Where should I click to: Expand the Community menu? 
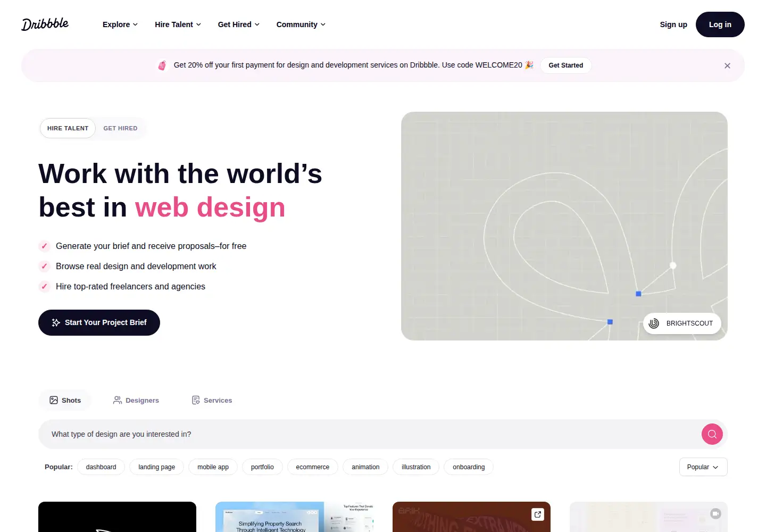pos(301,24)
